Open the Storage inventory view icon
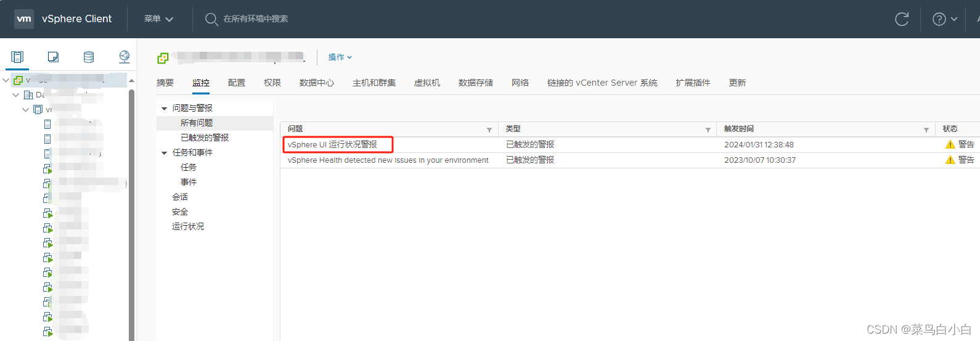 89,57
